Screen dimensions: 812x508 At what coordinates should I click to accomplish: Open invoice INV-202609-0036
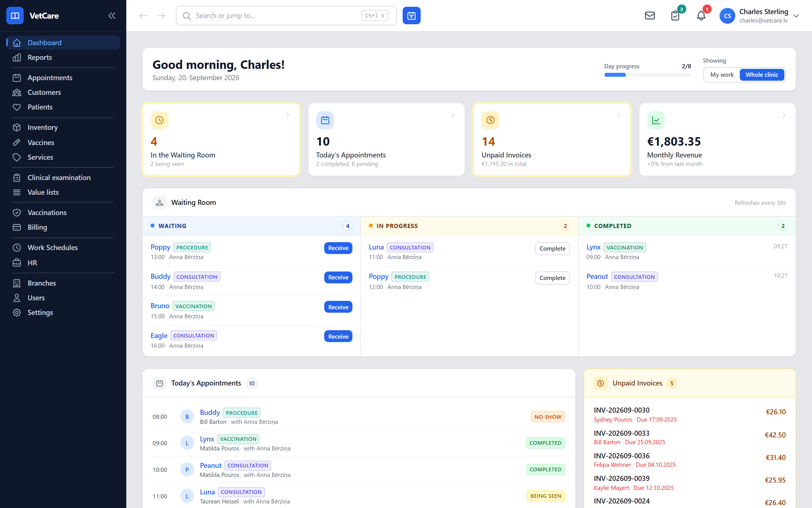(621, 456)
